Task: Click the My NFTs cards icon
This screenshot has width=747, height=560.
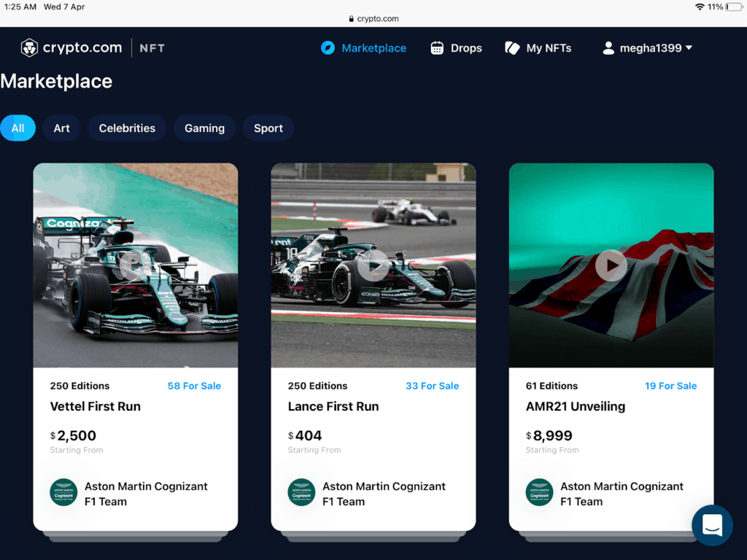Action: coord(512,48)
